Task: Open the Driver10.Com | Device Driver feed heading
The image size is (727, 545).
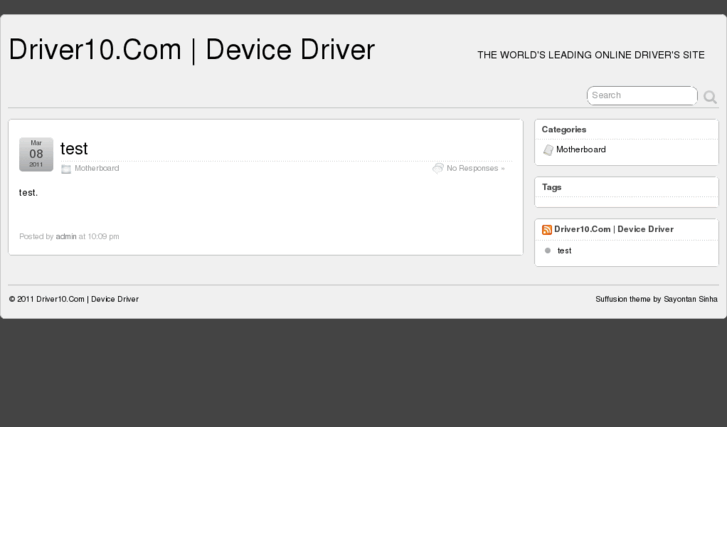Action: point(614,229)
